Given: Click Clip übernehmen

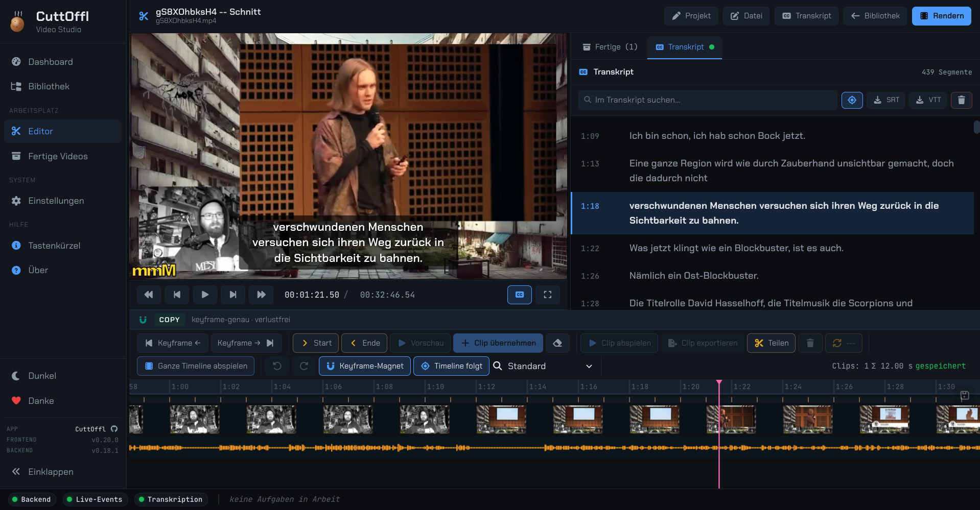Looking at the screenshot, I should coord(499,343).
